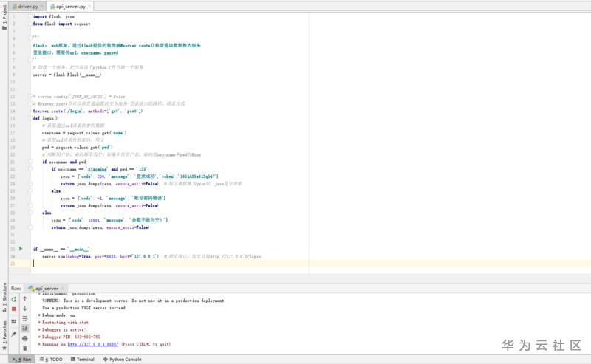Click the "if __name__ == '__main__'" line
Screen dimensions: 591x364
point(61,249)
